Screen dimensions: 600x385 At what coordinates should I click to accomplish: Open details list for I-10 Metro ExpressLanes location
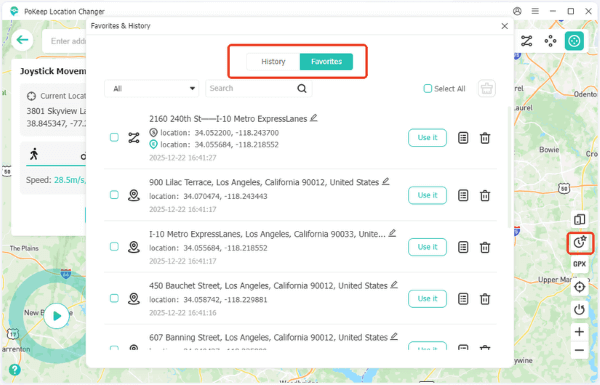point(463,247)
